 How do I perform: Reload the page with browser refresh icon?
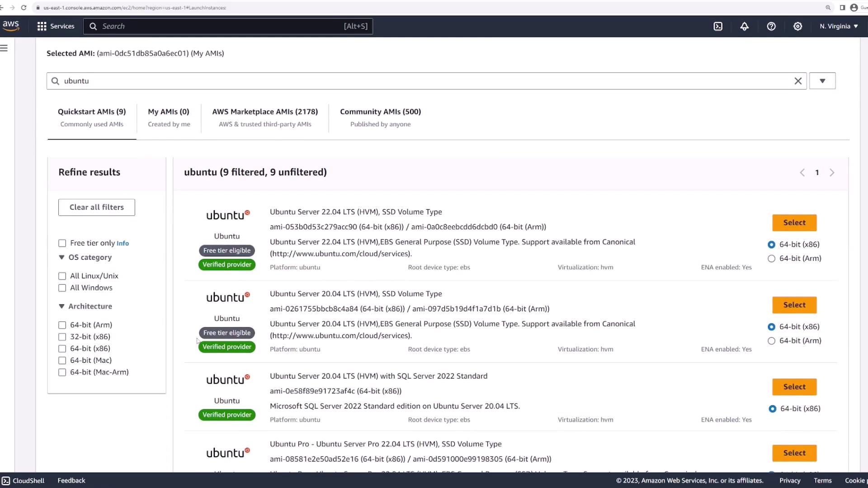(24, 8)
